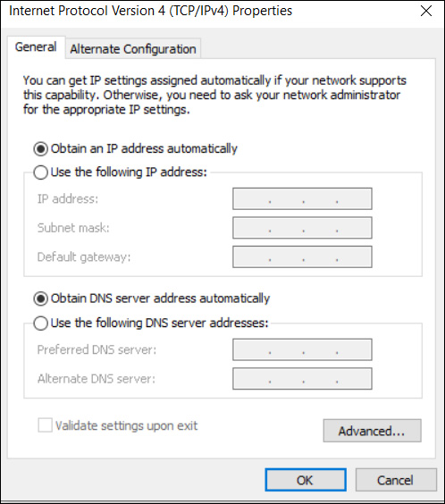445x504 pixels.
Task: Click the Use the following IP address label
Action: [129, 172]
